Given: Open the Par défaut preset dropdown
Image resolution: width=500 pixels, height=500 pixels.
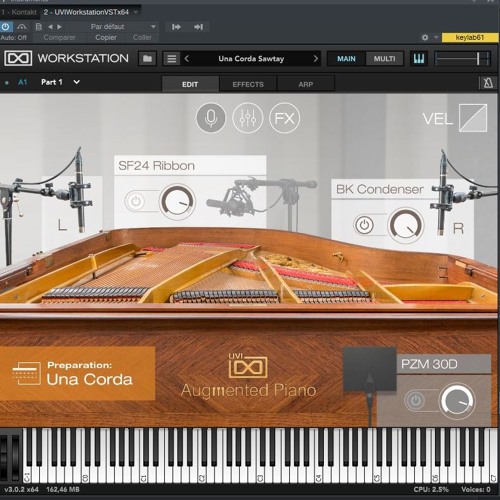Looking at the screenshot, I should [122, 27].
